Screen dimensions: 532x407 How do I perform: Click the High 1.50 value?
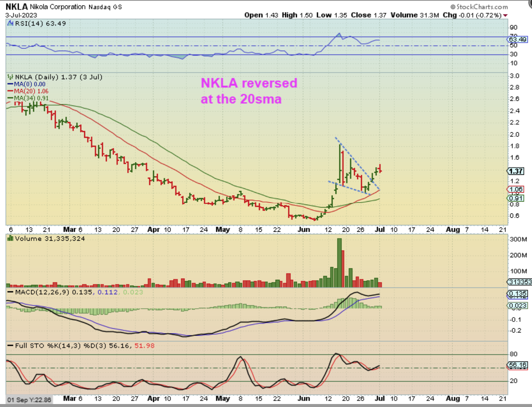coord(297,15)
